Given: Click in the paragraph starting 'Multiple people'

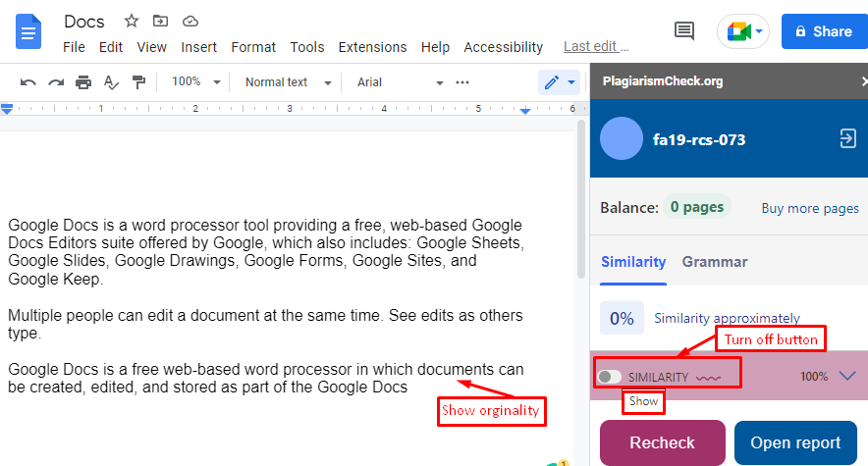Looking at the screenshot, I should [x=265, y=324].
